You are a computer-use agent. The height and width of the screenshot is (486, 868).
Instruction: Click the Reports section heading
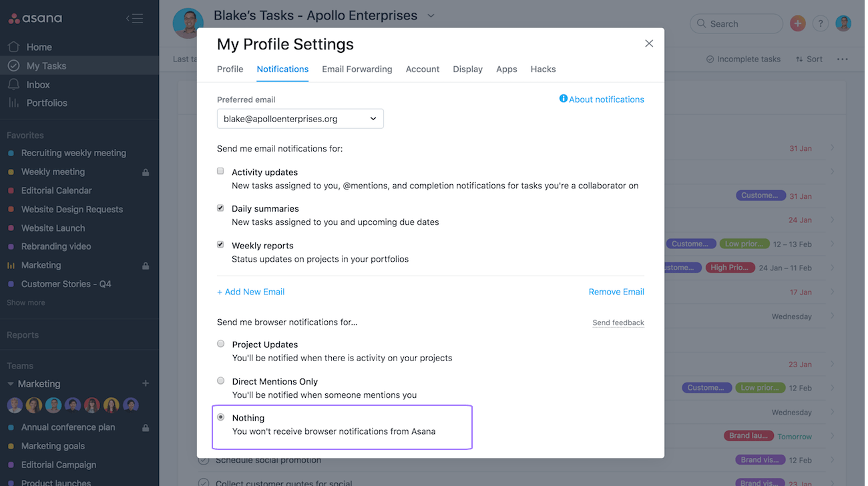[x=23, y=335]
